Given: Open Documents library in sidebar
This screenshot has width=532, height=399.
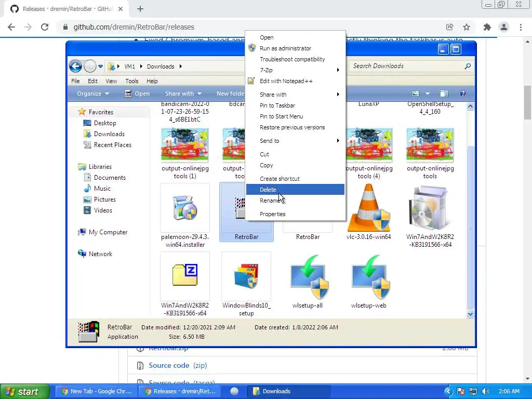Looking at the screenshot, I should point(105,178).
